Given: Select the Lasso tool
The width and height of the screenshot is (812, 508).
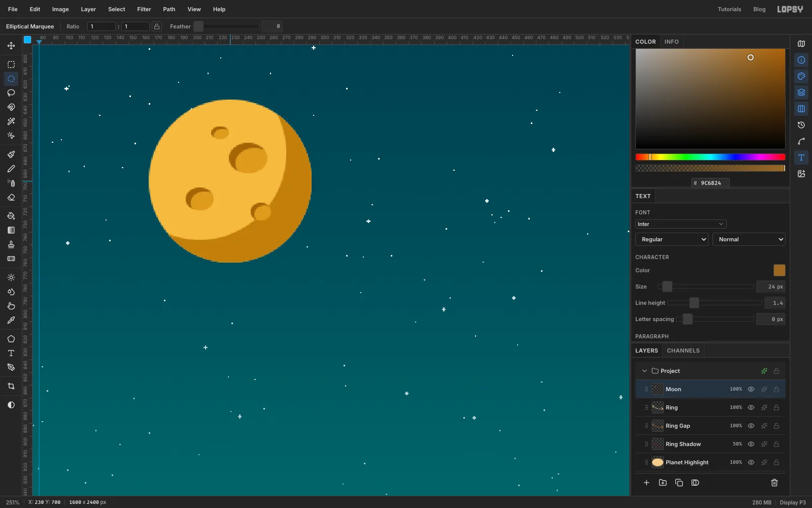Looking at the screenshot, I should [11, 93].
